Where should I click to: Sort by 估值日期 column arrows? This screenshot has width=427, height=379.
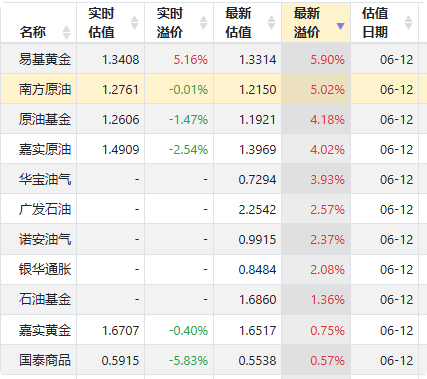409,23
